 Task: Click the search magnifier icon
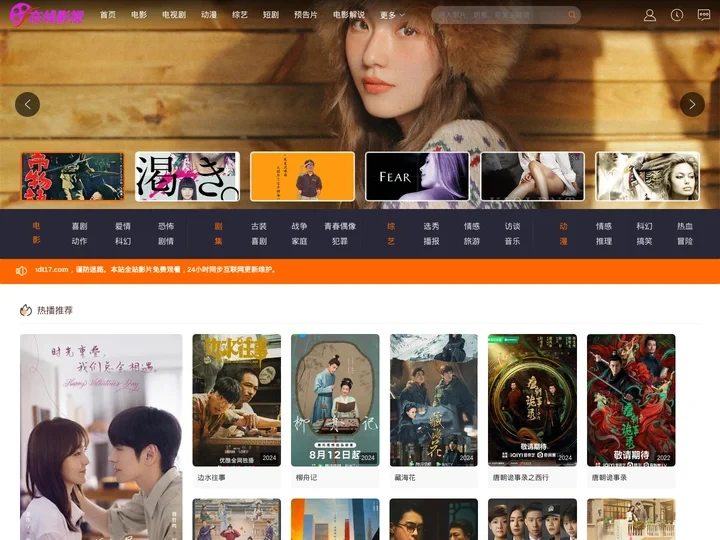pyautogui.click(x=572, y=15)
